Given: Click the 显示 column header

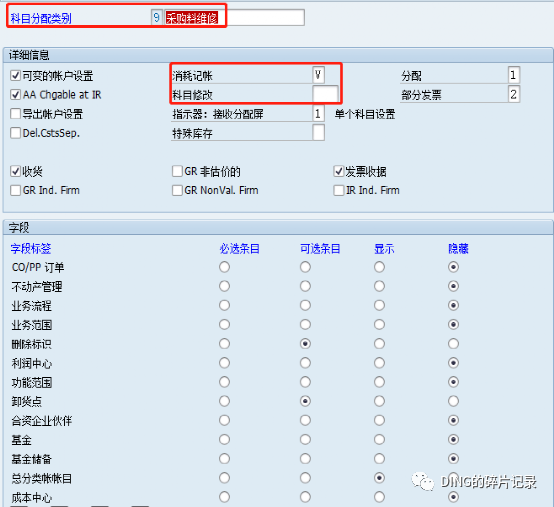Looking at the screenshot, I should (x=384, y=248).
